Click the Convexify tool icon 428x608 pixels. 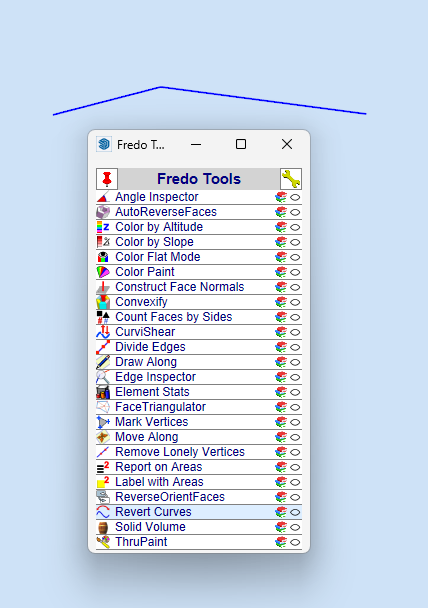[x=103, y=302]
